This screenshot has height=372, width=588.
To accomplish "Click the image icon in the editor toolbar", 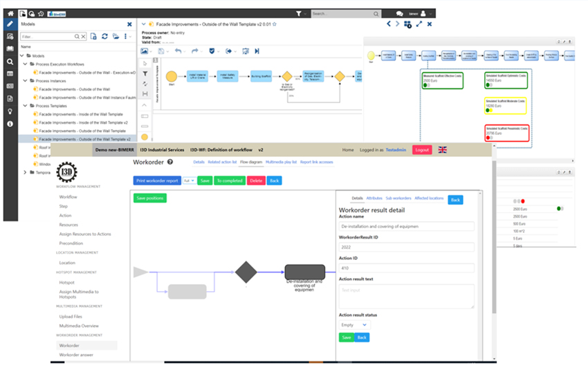I will [x=145, y=51].
